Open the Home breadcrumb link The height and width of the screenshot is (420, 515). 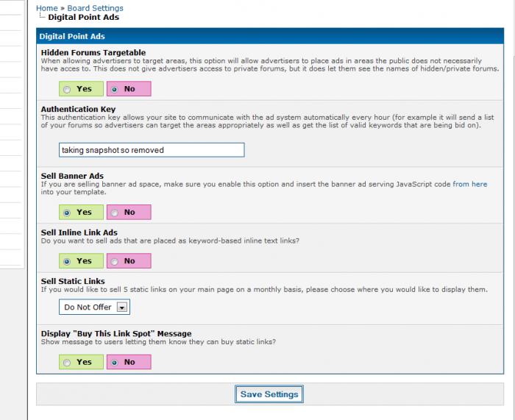(x=46, y=8)
